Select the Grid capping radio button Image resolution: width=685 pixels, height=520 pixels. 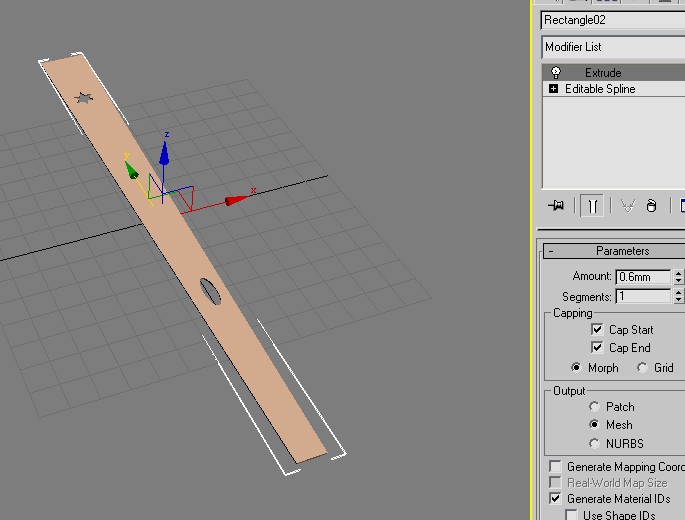coord(642,367)
